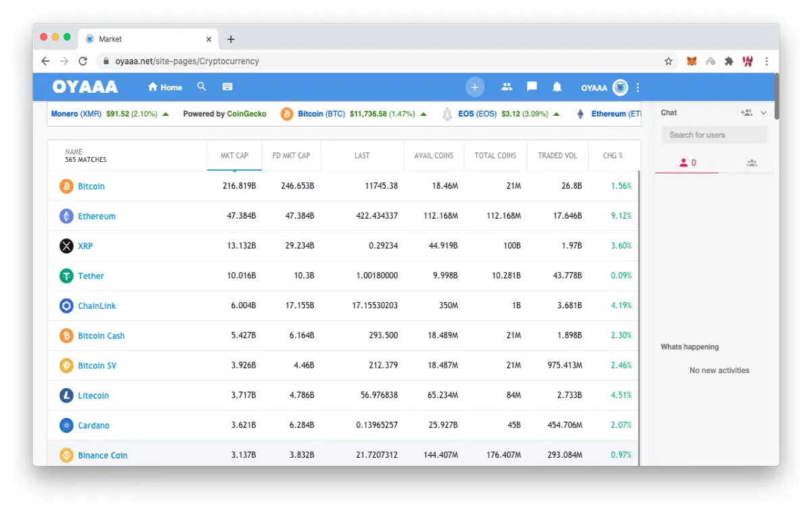The width and height of the screenshot is (812, 512).
Task: Click the Cardano logo icon
Action: (x=66, y=425)
